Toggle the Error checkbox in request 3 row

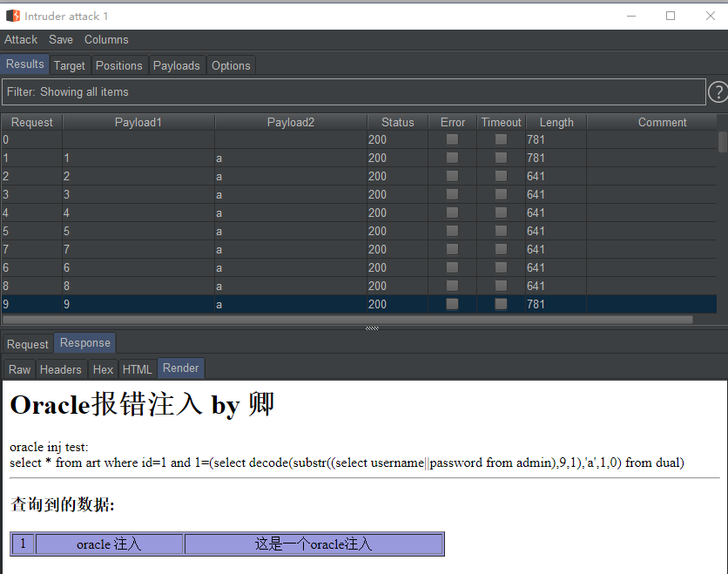452,194
